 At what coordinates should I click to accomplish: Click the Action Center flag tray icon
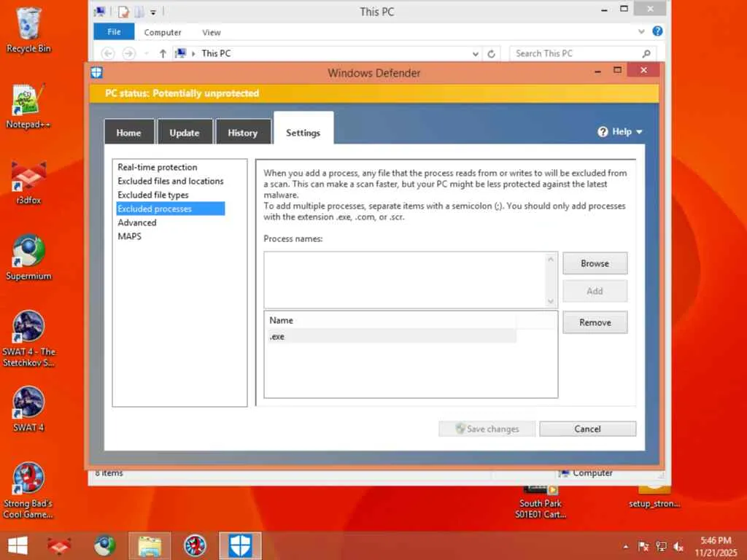(x=643, y=547)
